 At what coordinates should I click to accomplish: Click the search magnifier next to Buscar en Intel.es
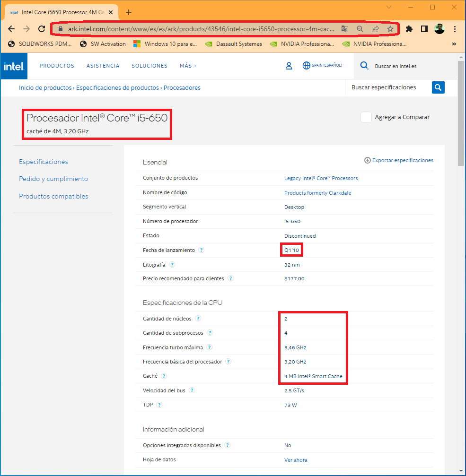[364, 66]
